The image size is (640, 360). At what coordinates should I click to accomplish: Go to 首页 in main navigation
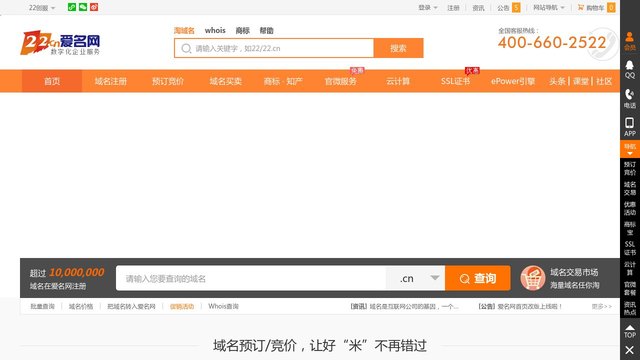pos(52,81)
